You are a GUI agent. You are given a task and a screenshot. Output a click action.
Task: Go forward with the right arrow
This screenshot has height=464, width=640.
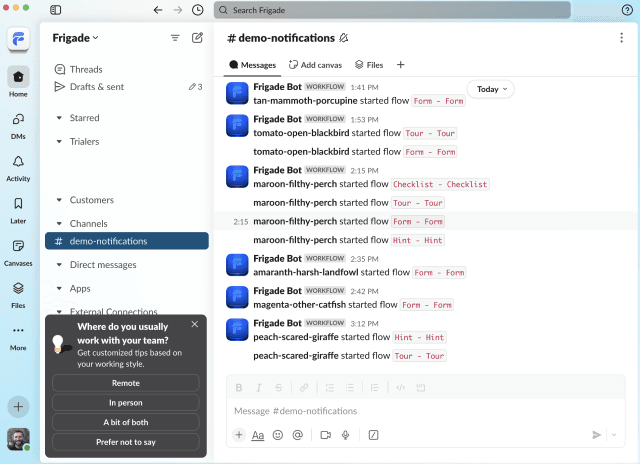(178, 10)
